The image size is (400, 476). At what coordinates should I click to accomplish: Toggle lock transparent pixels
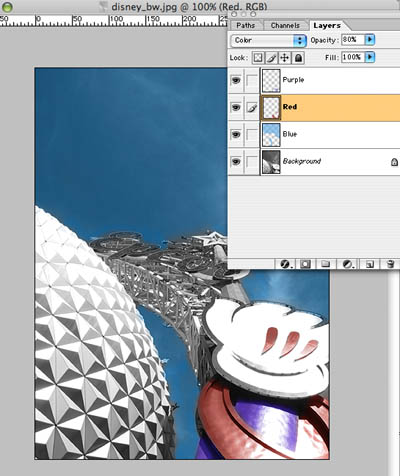[x=258, y=58]
